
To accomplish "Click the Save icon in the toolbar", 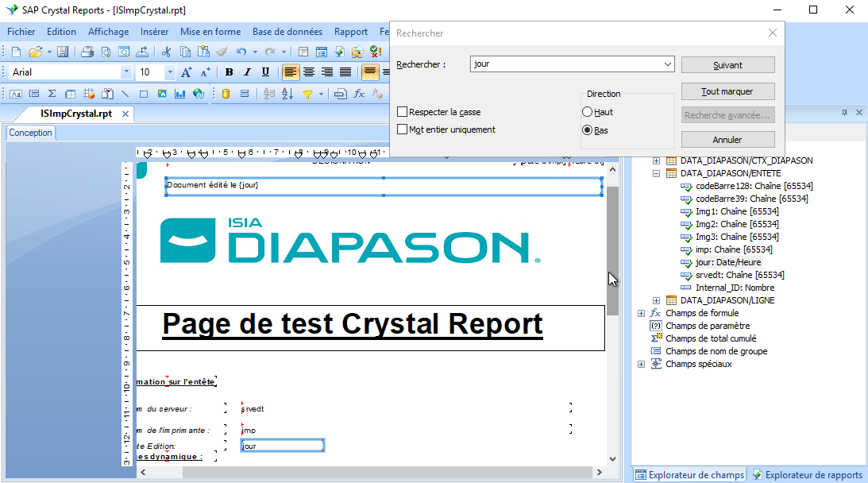I will point(63,52).
